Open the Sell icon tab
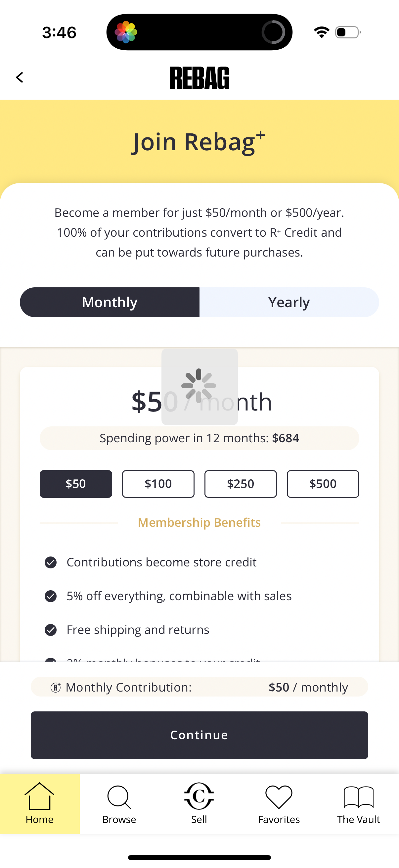The height and width of the screenshot is (868, 399). click(x=199, y=796)
